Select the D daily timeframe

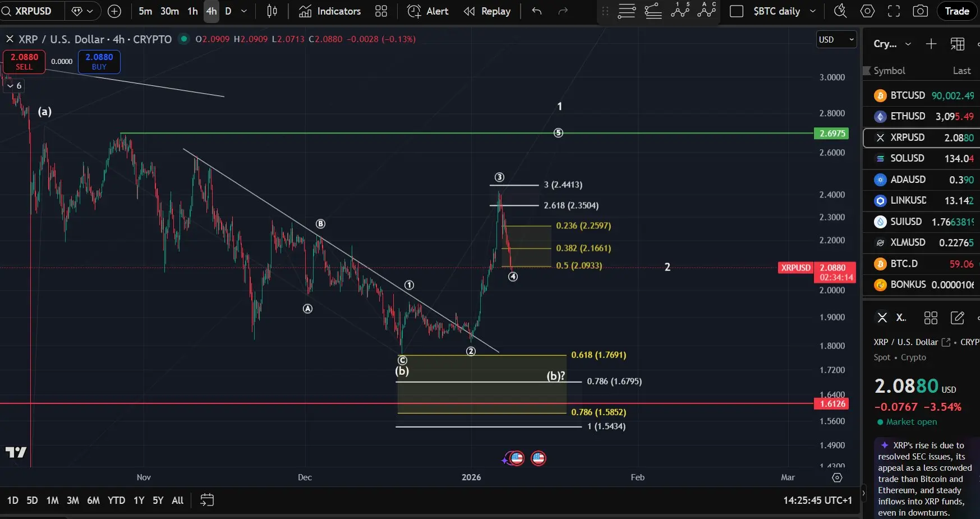point(228,11)
